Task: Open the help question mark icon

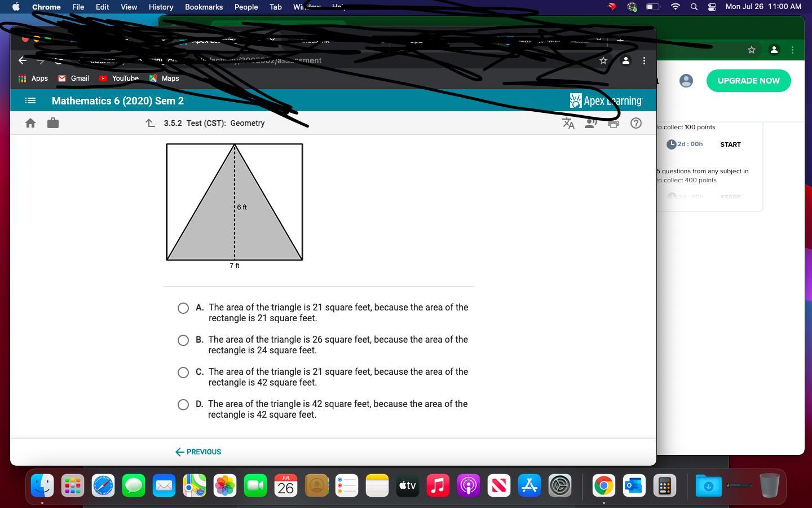Action: [x=636, y=123]
